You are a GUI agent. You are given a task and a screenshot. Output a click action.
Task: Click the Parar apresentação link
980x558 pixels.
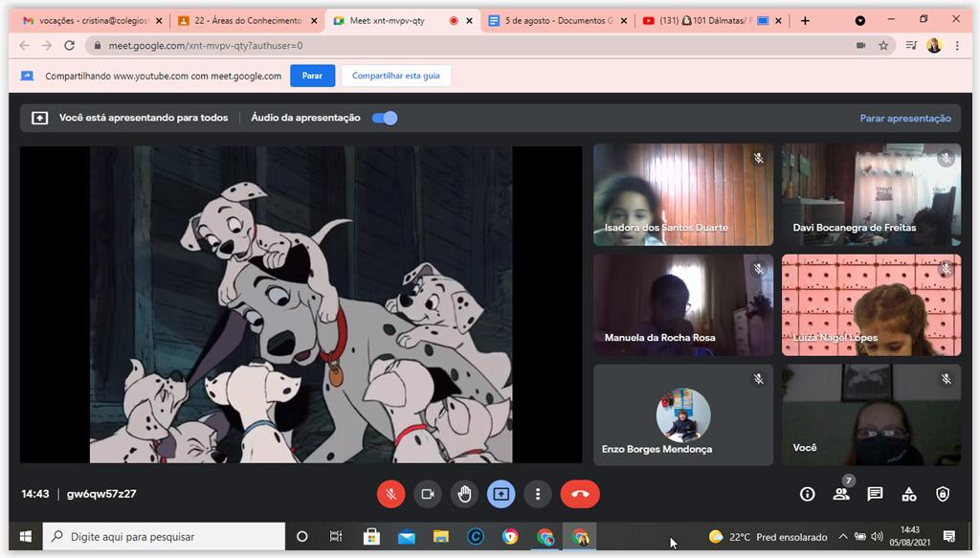coord(904,118)
